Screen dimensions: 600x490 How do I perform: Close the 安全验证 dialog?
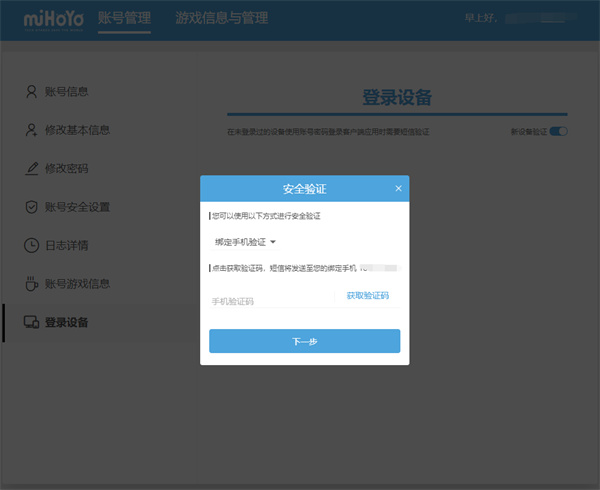398,188
